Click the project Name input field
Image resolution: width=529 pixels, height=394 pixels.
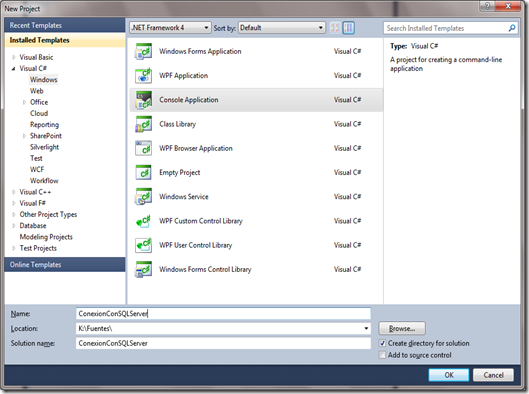pos(223,314)
